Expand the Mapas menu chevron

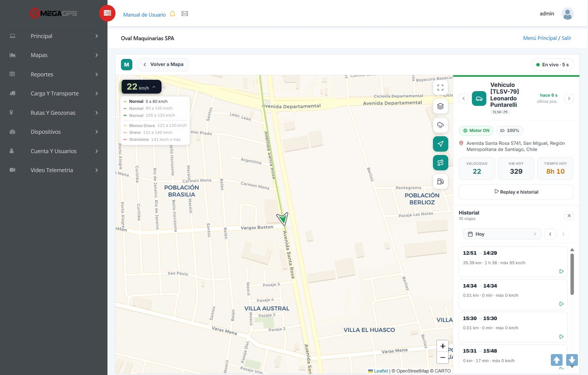pyautogui.click(x=97, y=55)
